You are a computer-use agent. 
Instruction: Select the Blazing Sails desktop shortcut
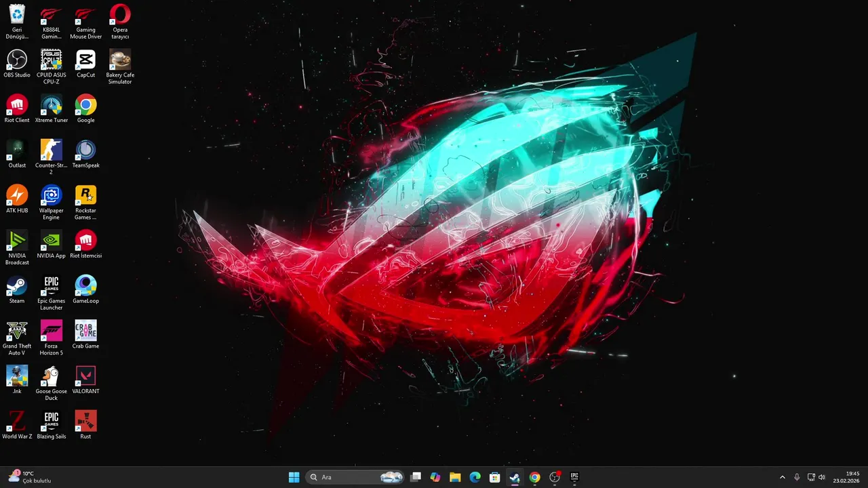point(51,426)
